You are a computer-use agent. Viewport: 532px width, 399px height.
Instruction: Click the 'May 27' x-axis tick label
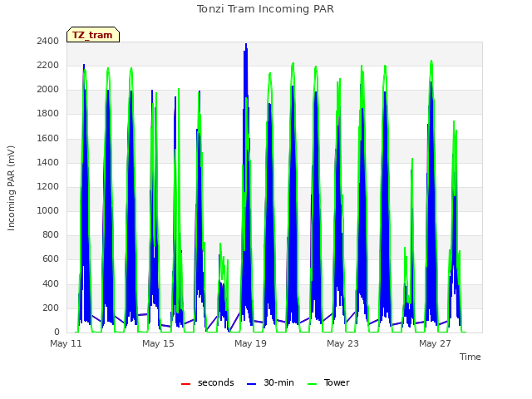(x=435, y=343)
